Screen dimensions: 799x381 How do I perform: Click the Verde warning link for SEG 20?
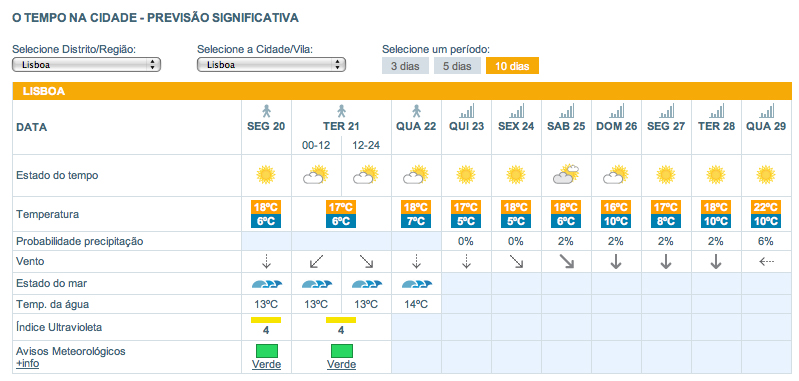tap(266, 365)
